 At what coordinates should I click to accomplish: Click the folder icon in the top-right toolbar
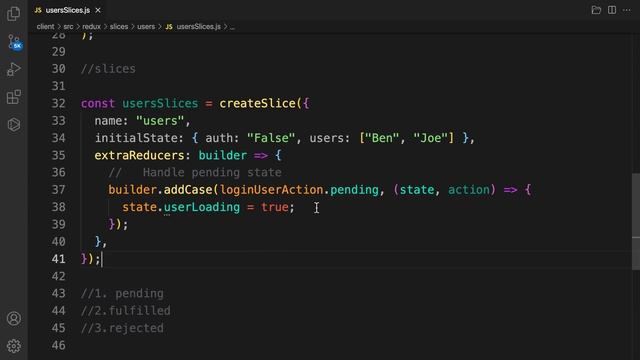(596, 10)
